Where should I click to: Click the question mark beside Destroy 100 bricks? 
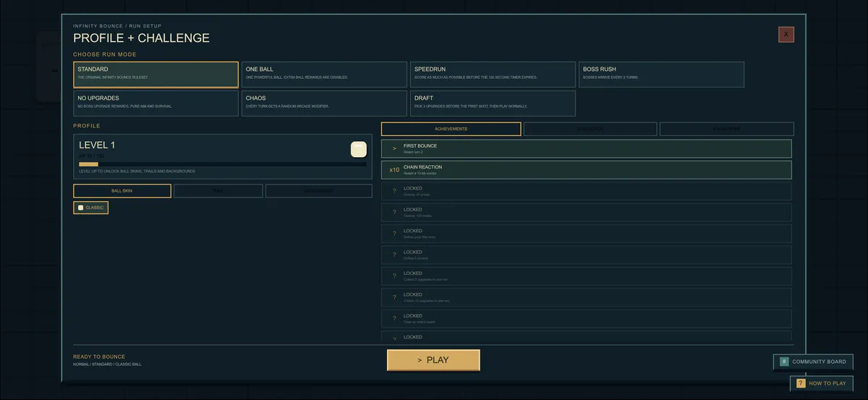[394, 212]
